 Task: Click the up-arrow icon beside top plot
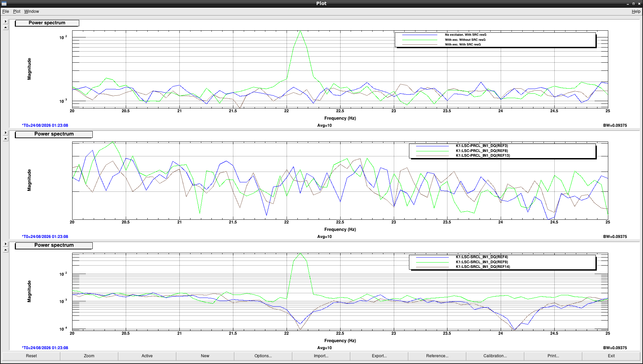(x=5, y=28)
